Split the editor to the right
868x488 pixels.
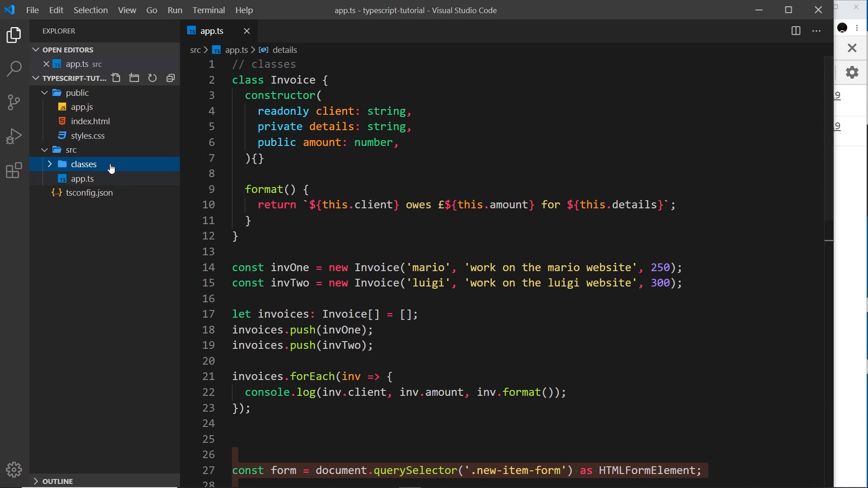pyautogui.click(x=796, y=31)
